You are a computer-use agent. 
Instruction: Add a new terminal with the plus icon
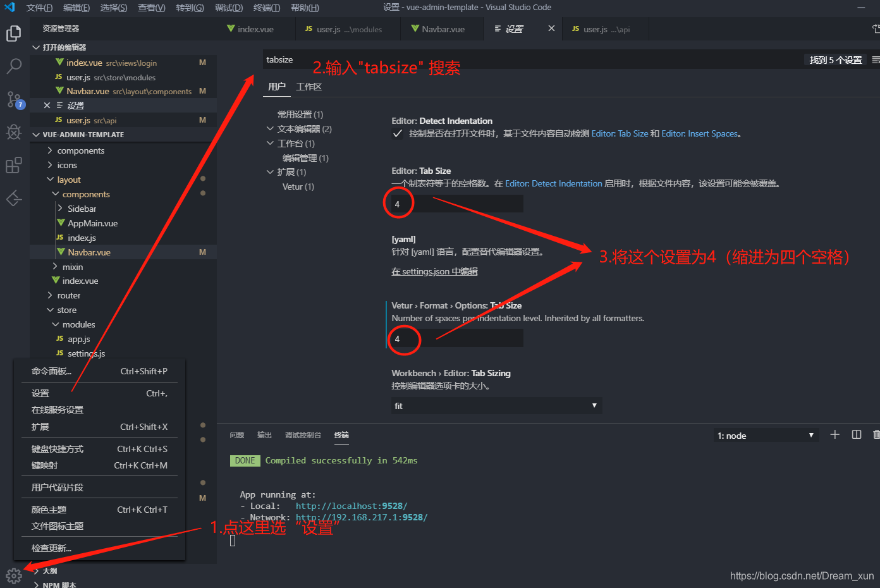pos(834,435)
